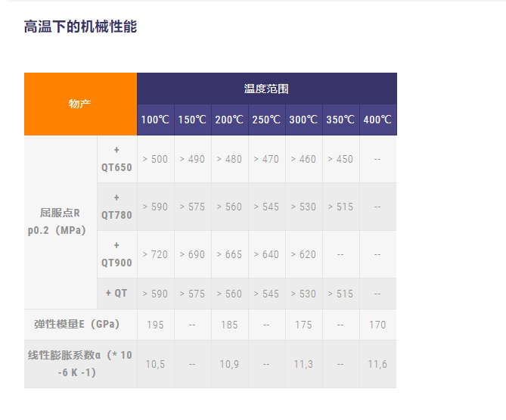Click the + QT650 row label
The image size is (506, 420).
pos(116,159)
